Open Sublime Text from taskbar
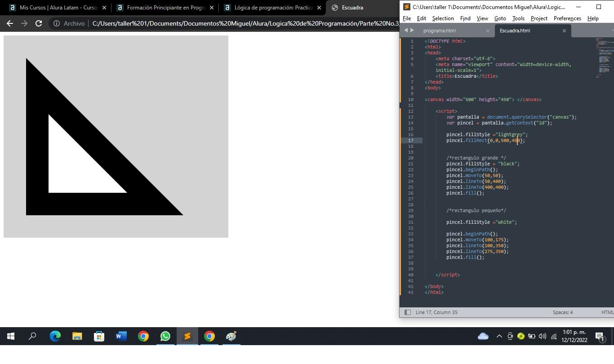Viewport: 614px width, 364px height. [187, 336]
